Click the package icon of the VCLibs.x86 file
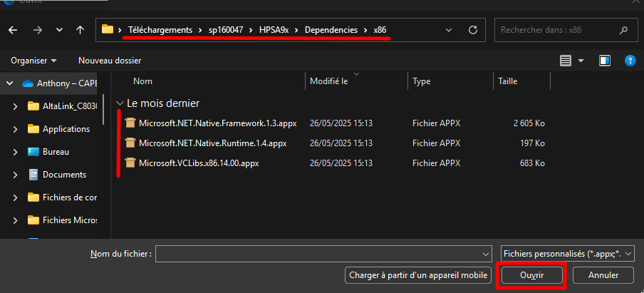Image resolution: width=644 pixels, height=293 pixels. coord(130,163)
